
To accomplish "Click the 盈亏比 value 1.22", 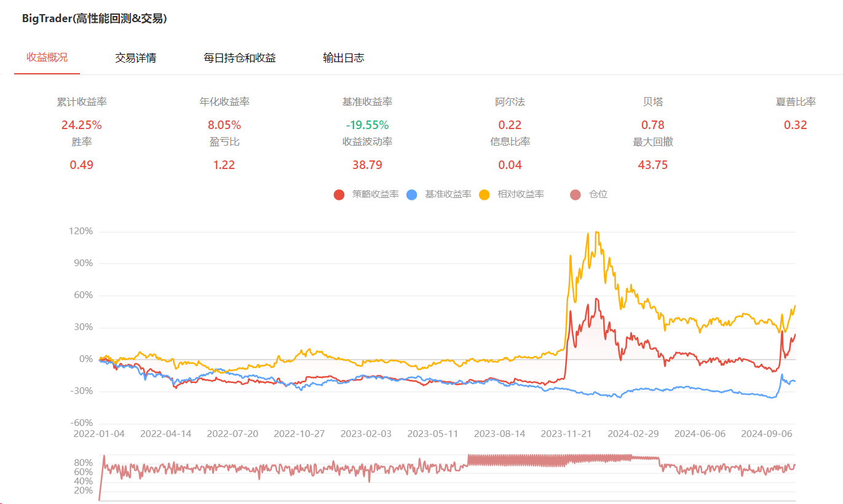I will [x=224, y=165].
